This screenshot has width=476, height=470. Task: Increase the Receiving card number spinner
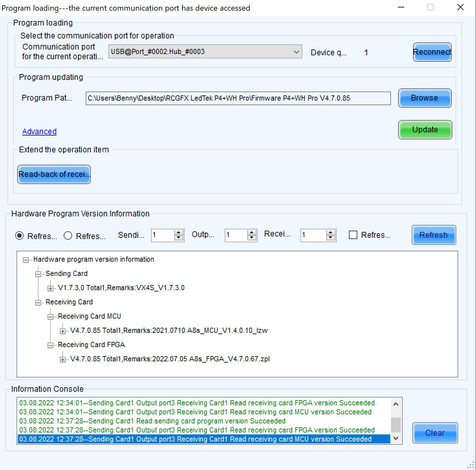tap(330, 233)
